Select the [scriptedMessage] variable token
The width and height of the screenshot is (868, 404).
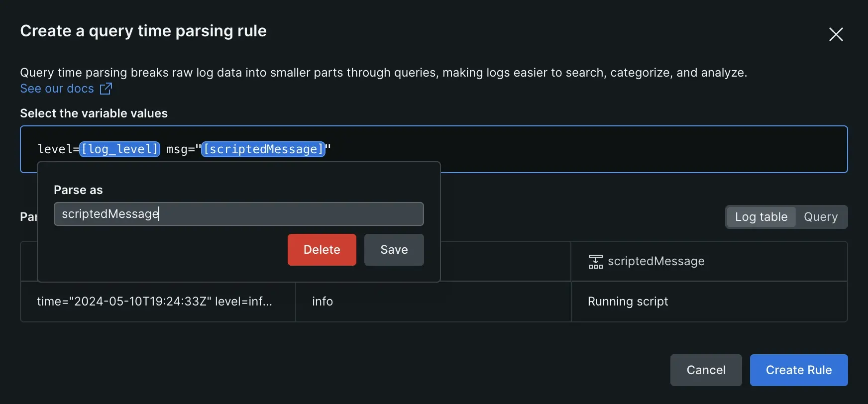pos(263,149)
